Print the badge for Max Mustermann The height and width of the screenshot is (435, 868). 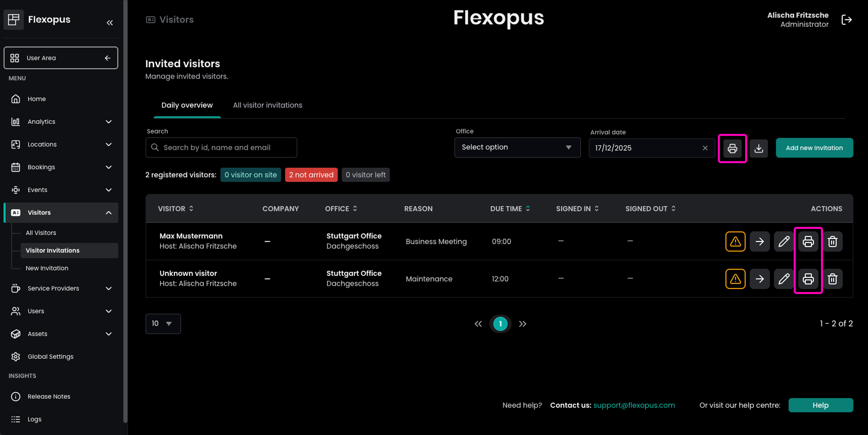tap(808, 241)
